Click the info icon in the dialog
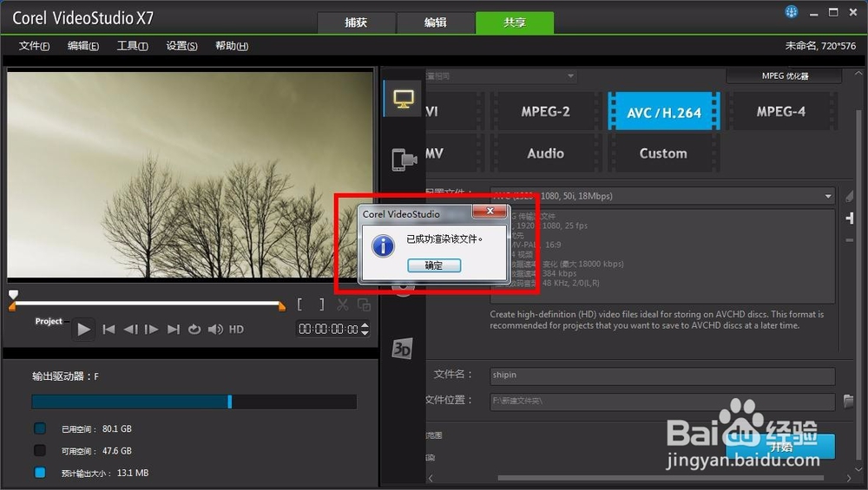This screenshot has width=868, height=490. coord(383,245)
